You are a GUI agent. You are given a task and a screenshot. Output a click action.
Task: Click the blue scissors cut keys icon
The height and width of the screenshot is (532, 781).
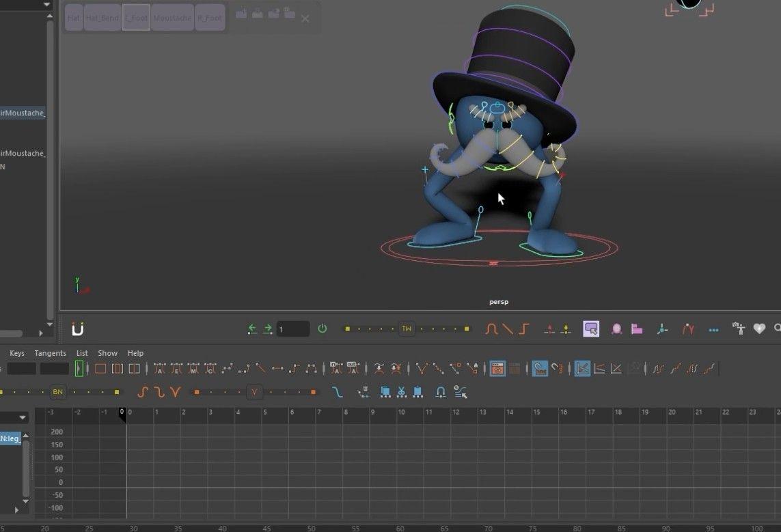[x=402, y=392]
